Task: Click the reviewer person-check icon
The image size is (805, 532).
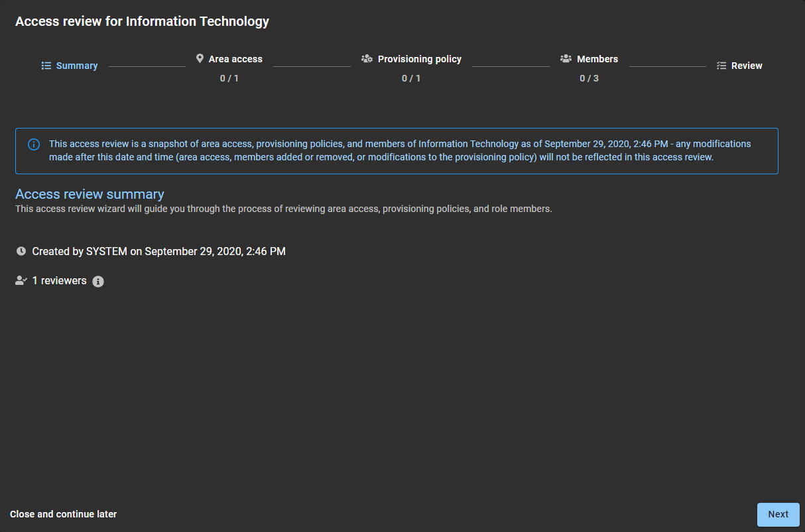Action: (x=21, y=281)
